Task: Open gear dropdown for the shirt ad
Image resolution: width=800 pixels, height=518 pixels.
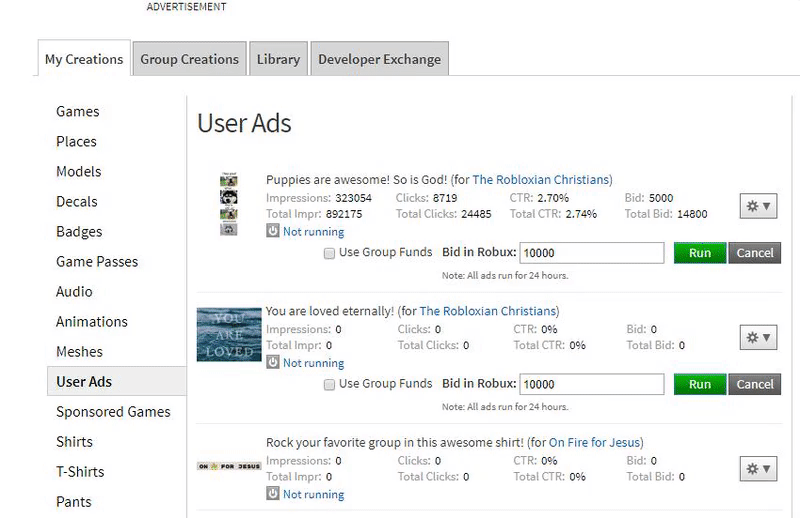Action: [x=759, y=468]
